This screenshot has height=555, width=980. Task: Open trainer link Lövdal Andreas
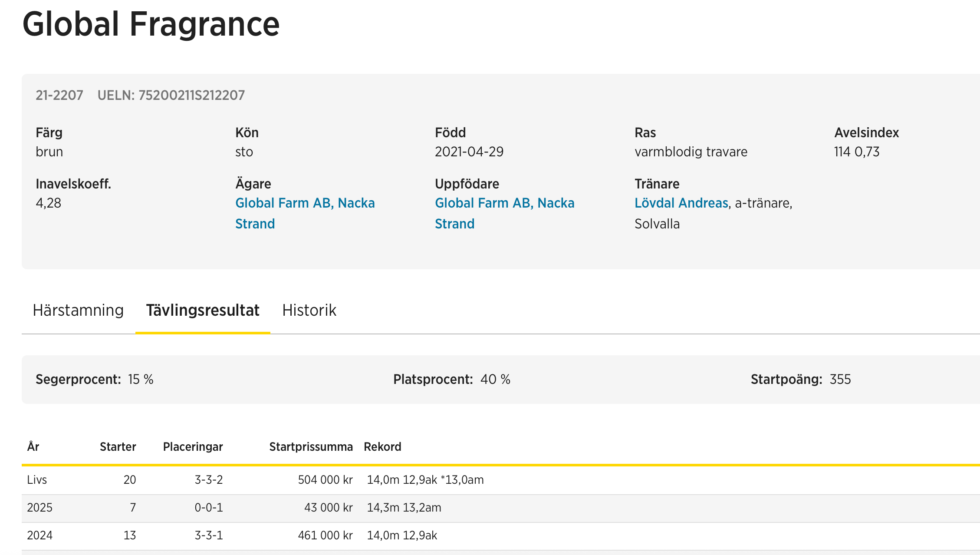tap(681, 203)
